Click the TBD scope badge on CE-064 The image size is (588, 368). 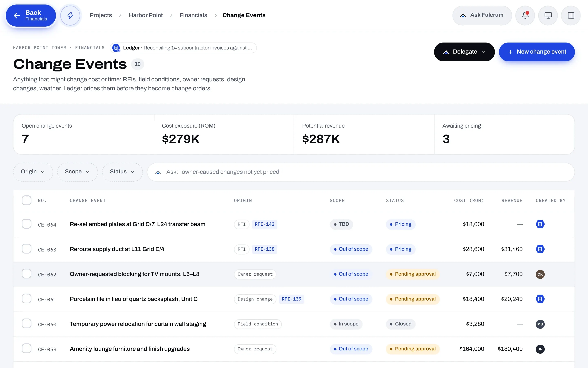tap(341, 224)
